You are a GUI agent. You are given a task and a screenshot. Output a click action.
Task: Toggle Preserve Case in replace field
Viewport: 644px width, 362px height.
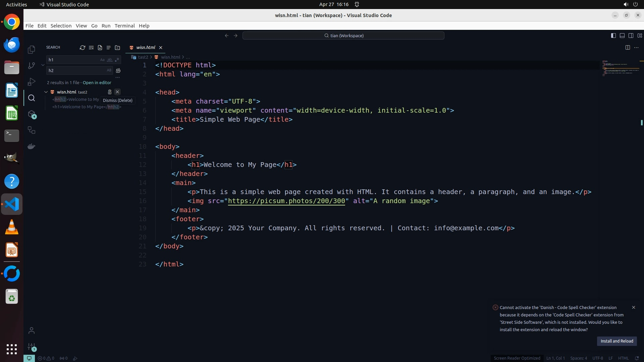[109, 70]
